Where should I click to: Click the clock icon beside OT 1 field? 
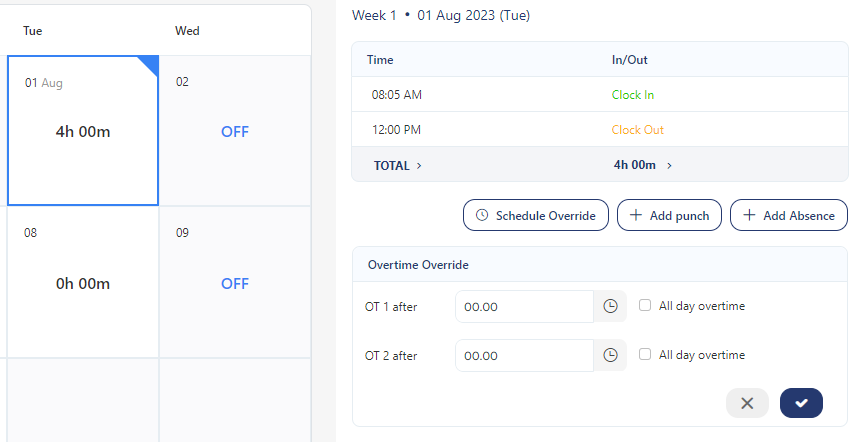611,306
